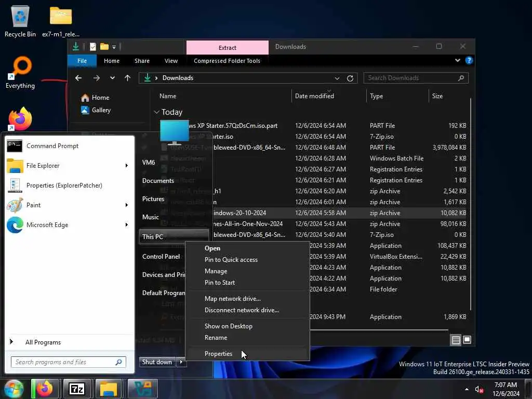532x399 pixels.
Task: Show hidden tray icons arrow
Action: tap(467, 389)
